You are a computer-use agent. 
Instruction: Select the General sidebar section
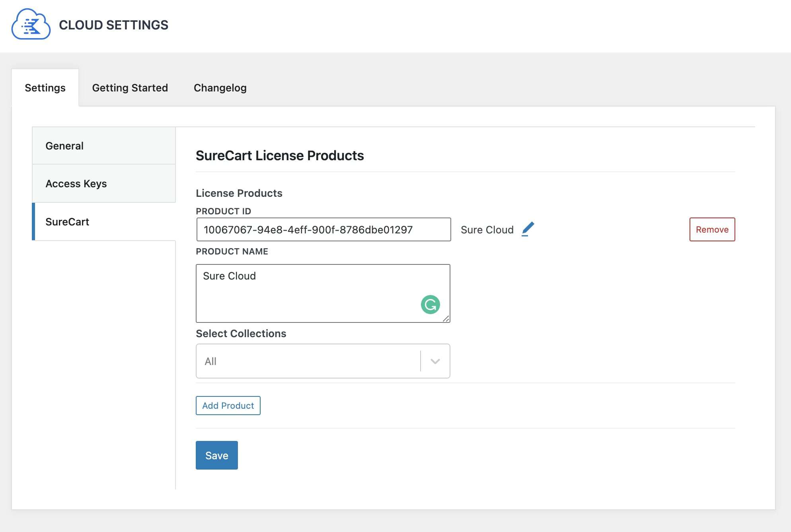point(104,146)
